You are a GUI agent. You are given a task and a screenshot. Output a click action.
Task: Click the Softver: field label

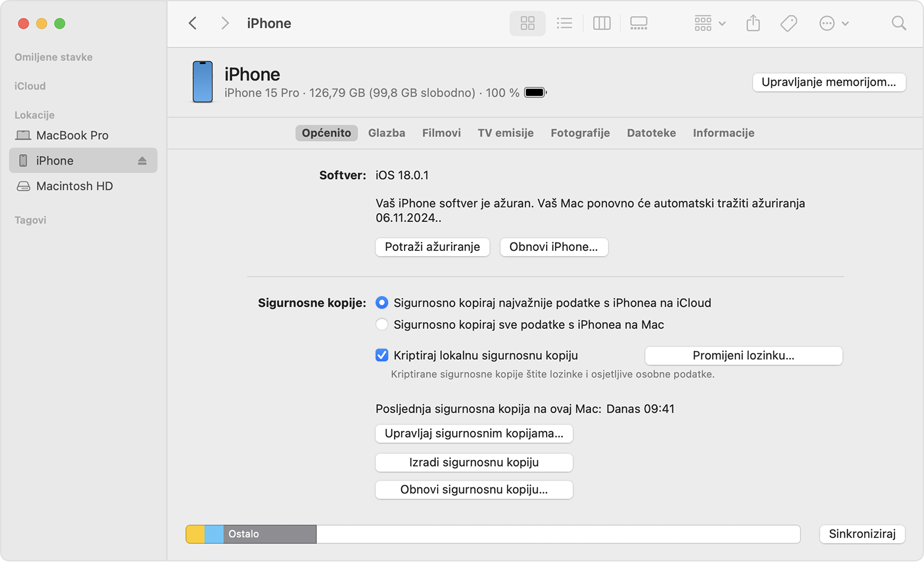click(342, 175)
